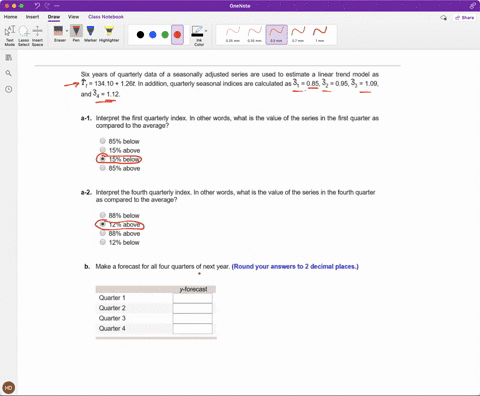480x396 pixels.
Task: Select the '85% below' radio option
Action: (x=103, y=141)
